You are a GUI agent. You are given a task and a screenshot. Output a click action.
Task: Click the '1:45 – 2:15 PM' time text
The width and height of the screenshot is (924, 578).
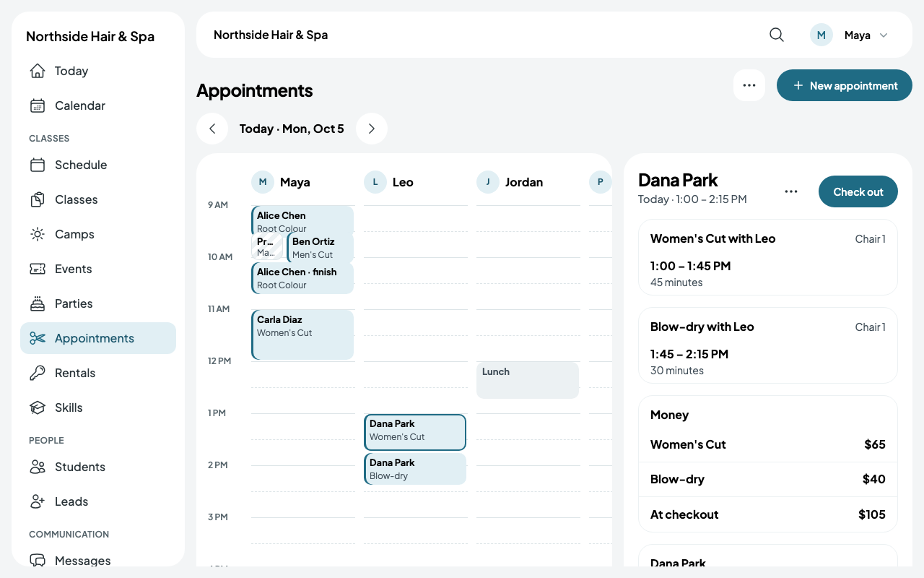tap(689, 354)
